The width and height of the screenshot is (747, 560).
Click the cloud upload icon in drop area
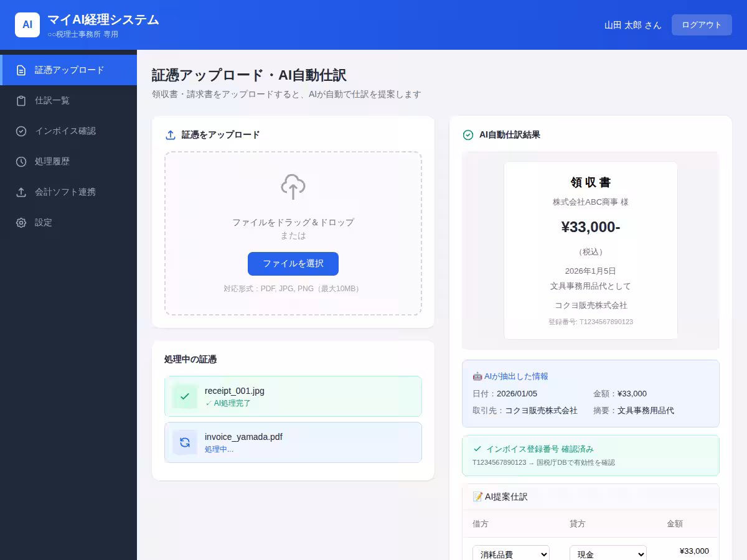(293, 186)
